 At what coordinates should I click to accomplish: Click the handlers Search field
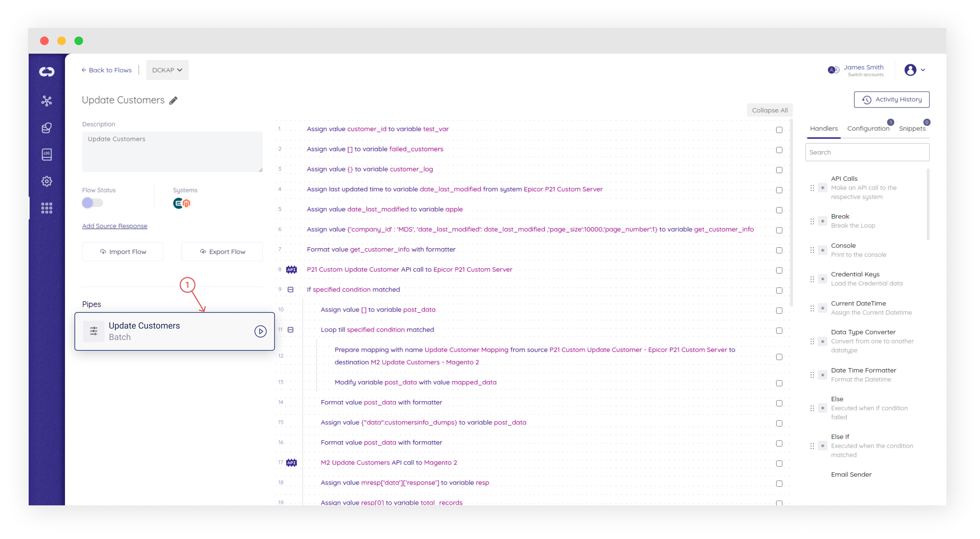tap(867, 152)
